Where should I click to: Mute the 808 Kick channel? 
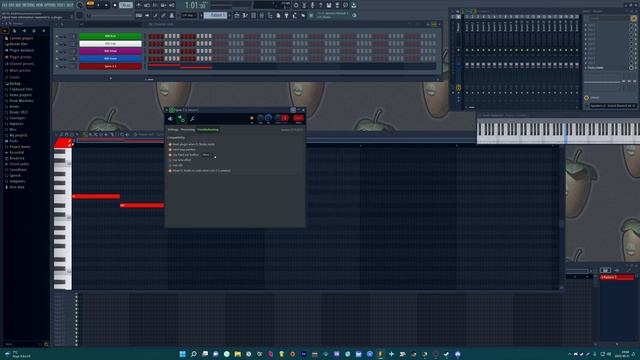pos(57,36)
